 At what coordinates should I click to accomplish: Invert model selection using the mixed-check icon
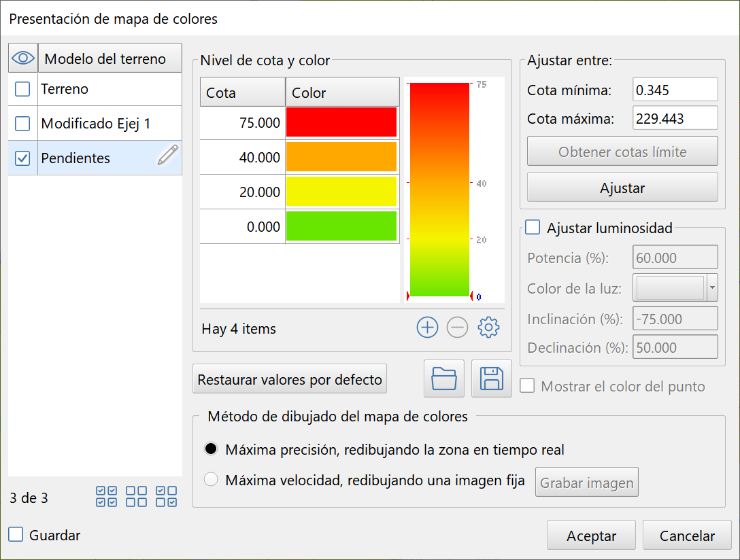(166, 496)
